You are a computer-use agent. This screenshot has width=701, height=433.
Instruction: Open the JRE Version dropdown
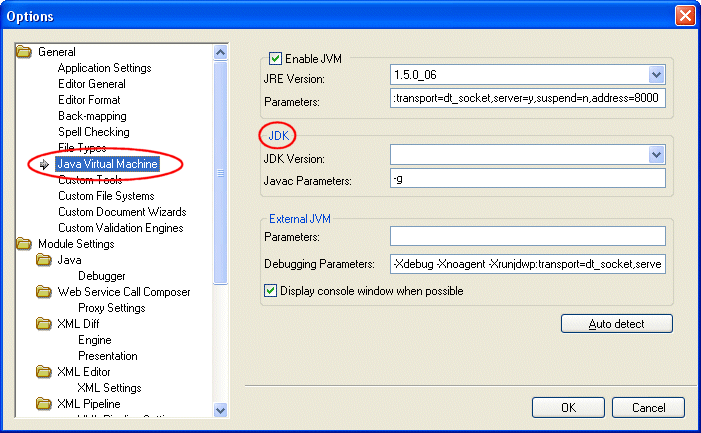[657, 75]
